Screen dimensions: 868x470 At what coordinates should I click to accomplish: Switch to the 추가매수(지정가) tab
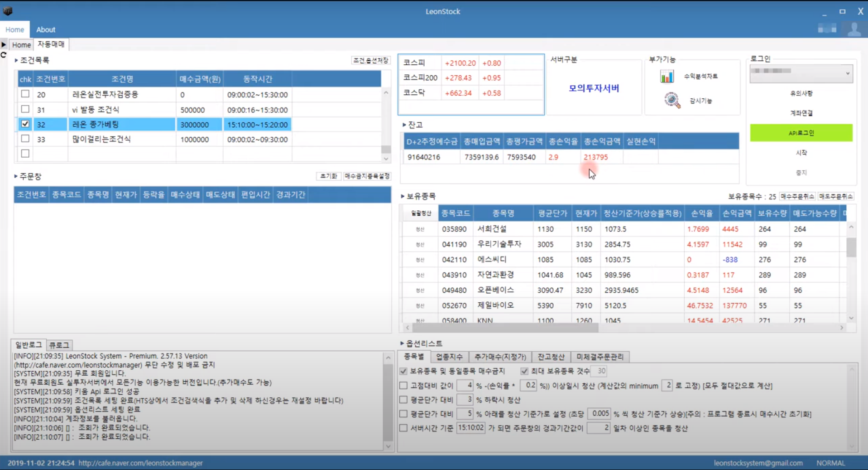[x=500, y=357]
